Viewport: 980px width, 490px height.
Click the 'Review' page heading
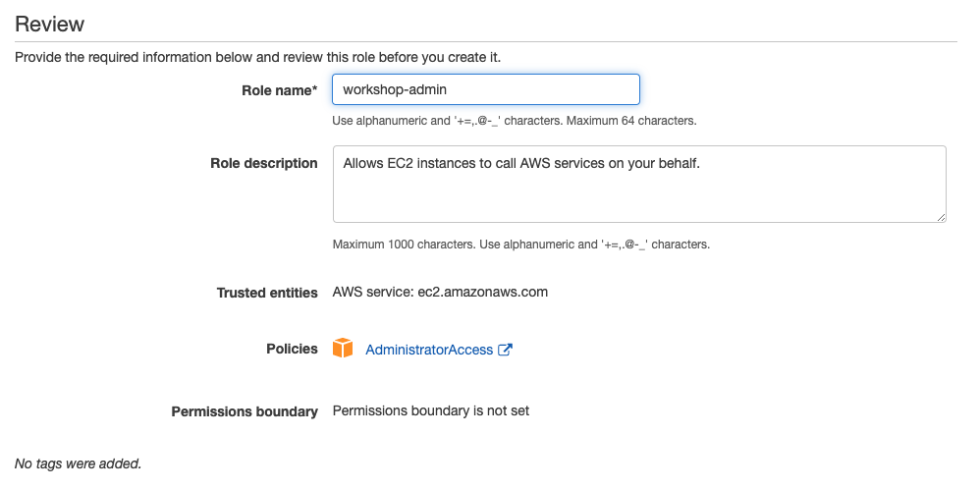pyautogui.click(x=49, y=25)
